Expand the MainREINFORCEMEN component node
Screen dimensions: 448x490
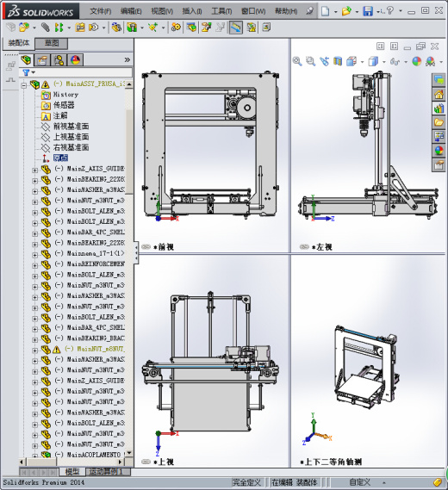coord(34,265)
